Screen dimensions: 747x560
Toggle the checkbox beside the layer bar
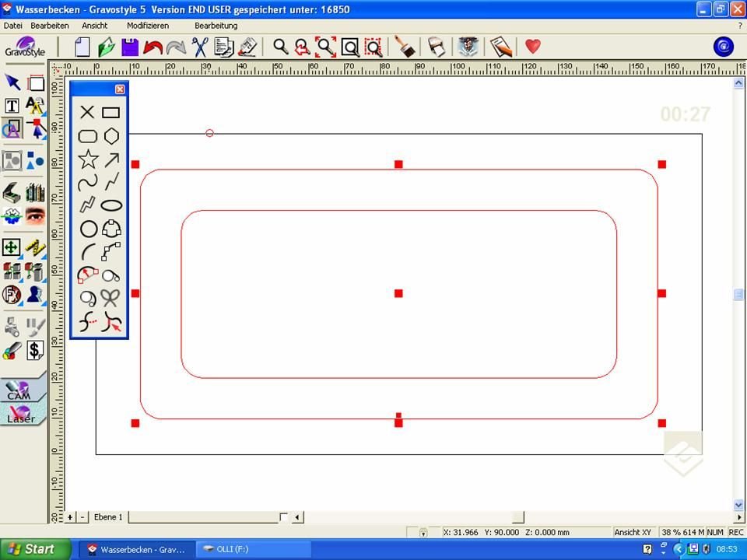click(x=283, y=516)
